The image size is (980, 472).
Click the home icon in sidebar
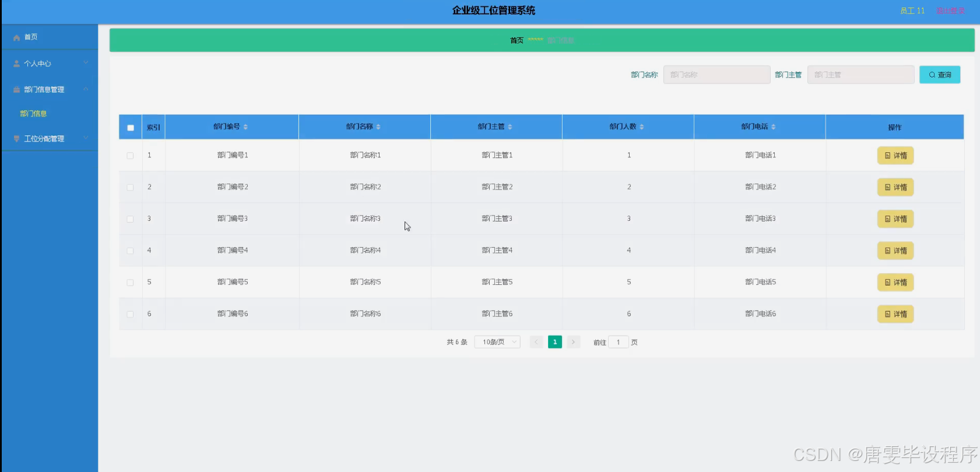pos(16,37)
